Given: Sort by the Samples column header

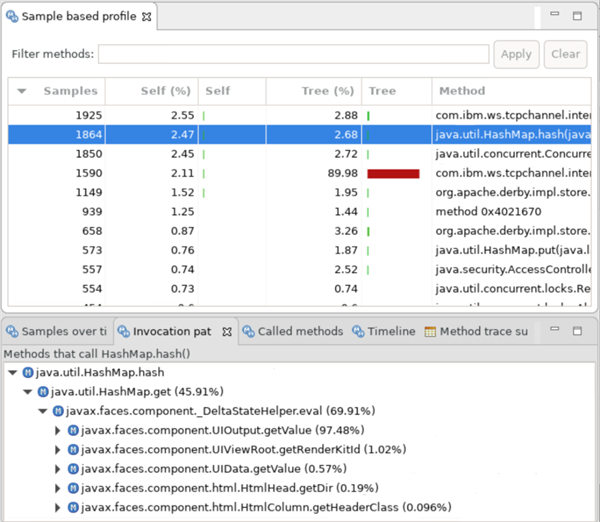Looking at the screenshot, I should coord(57,91).
